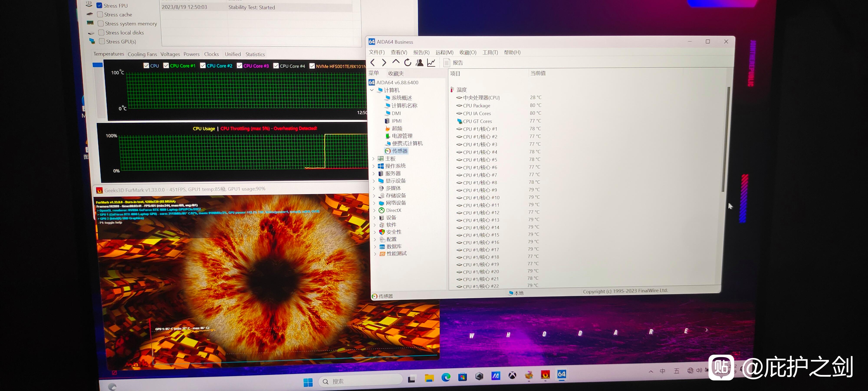The width and height of the screenshot is (868, 391).
Task: Click the 报告 report toolbar button
Action: [x=453, y=63]
